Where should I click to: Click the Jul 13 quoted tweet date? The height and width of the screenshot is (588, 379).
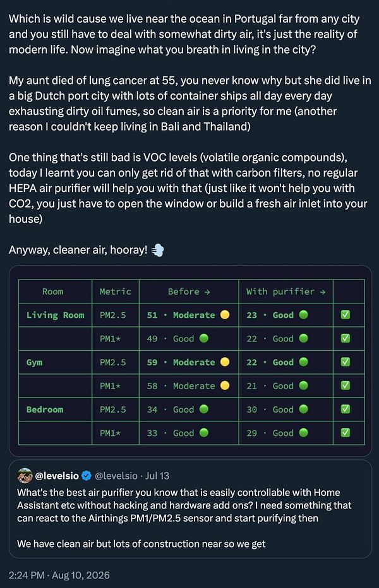coord(157,476)
